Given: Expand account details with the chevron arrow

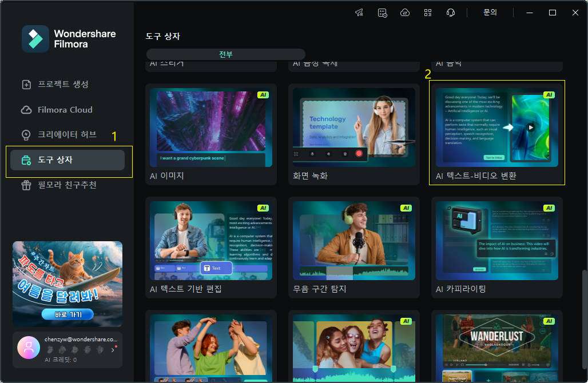Looking at the screenshot, I should click(x=113, y=350).
